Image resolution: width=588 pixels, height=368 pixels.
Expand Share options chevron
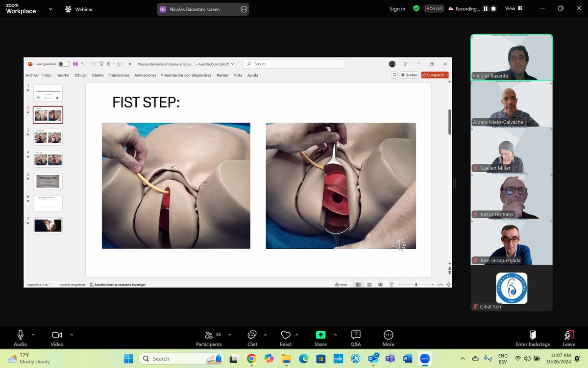click(335, 335)
